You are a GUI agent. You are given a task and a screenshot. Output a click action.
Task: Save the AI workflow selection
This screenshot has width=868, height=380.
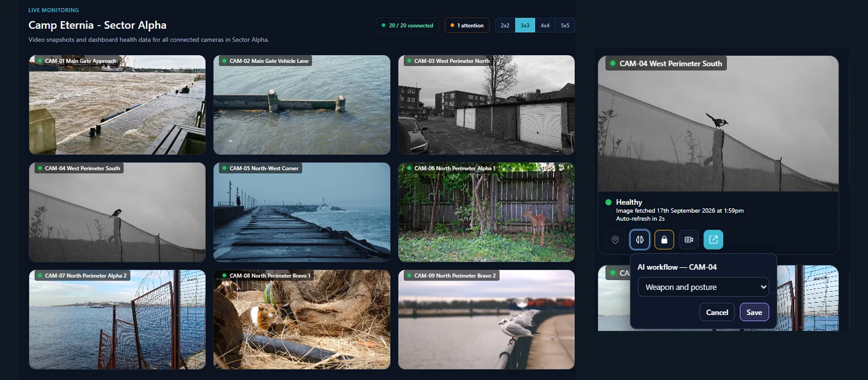coord(755,312)
